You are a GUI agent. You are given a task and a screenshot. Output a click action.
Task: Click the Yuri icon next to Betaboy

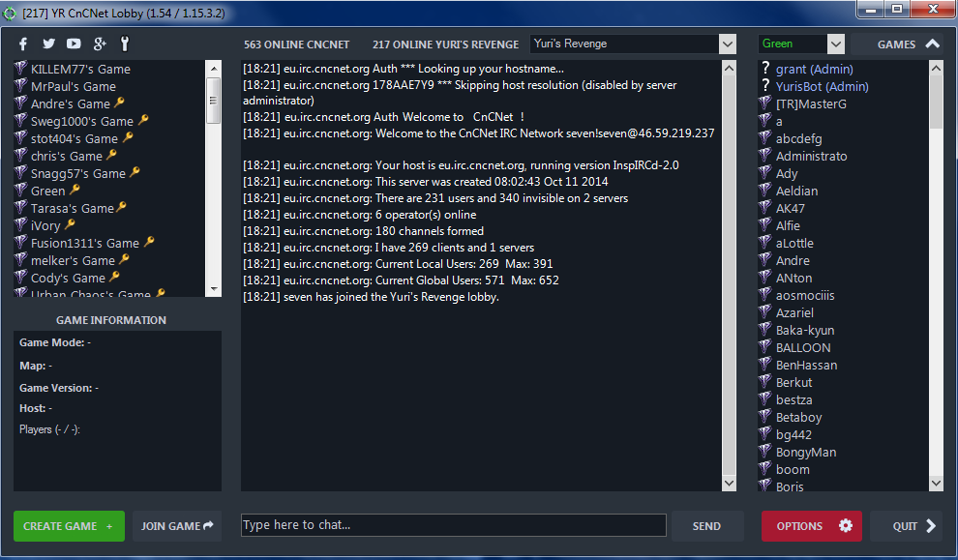[764, 416]
